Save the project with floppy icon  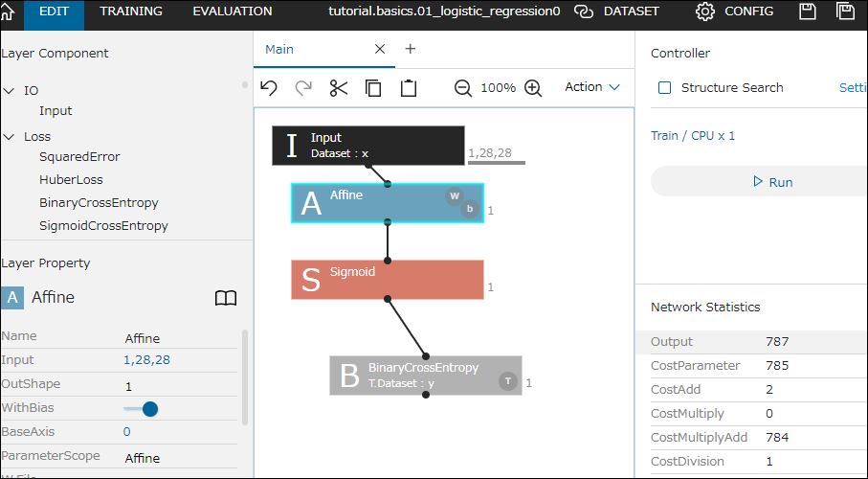point(808,11)
